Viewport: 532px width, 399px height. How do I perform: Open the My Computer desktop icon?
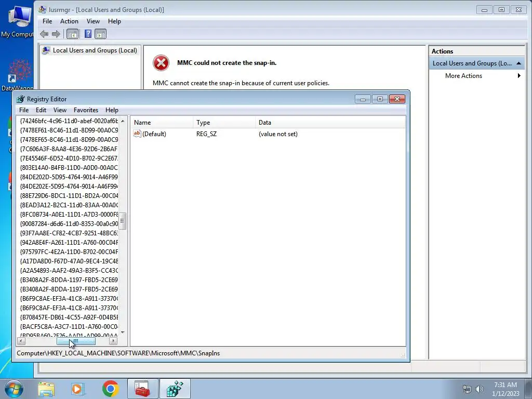coord(18,21)
